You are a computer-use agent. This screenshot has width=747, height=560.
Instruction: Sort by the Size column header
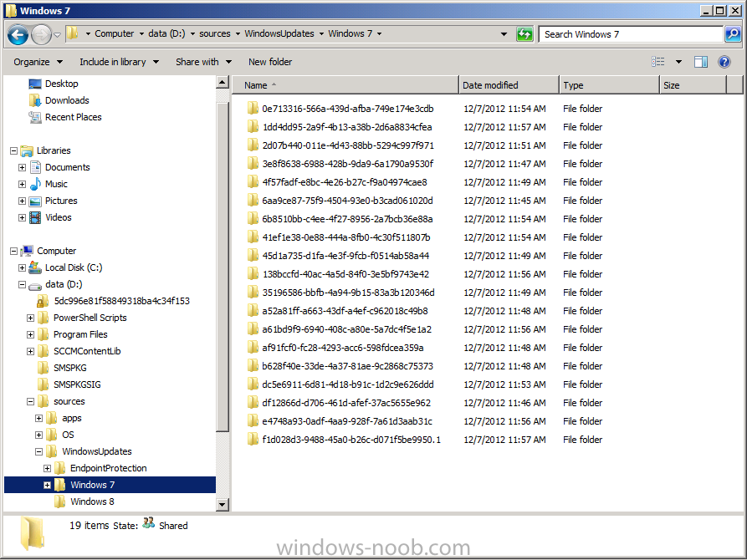point(693,85)
